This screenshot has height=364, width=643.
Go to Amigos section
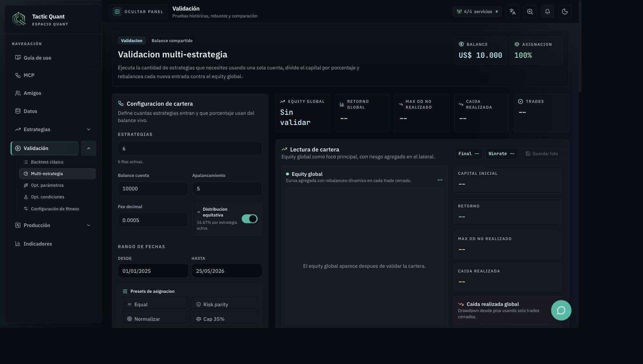(x=53, y=93)
